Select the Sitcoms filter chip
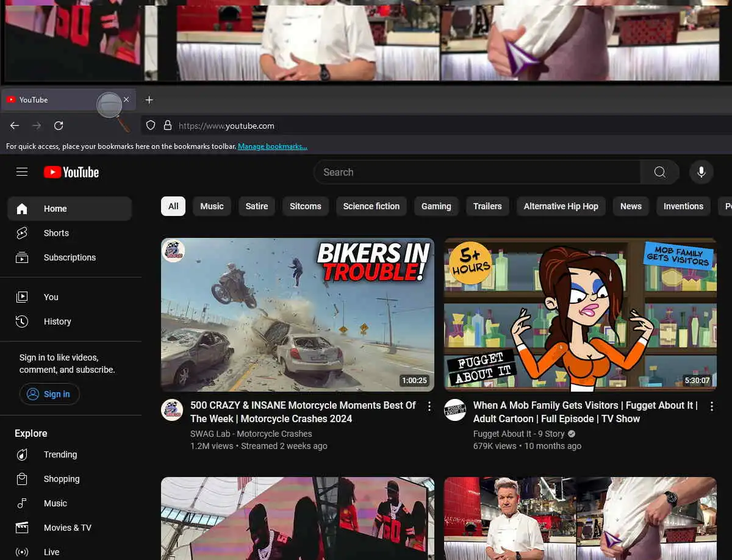This screenshot has height=560, width=732. pos(306,206)
